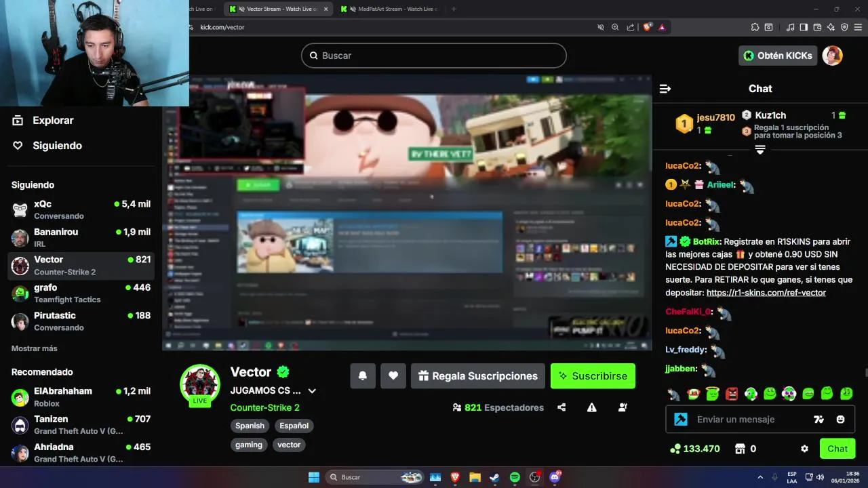This screenshot has width=868, height=488.
Task: Click the Buscar search field at top
Action: click(433, 56)
